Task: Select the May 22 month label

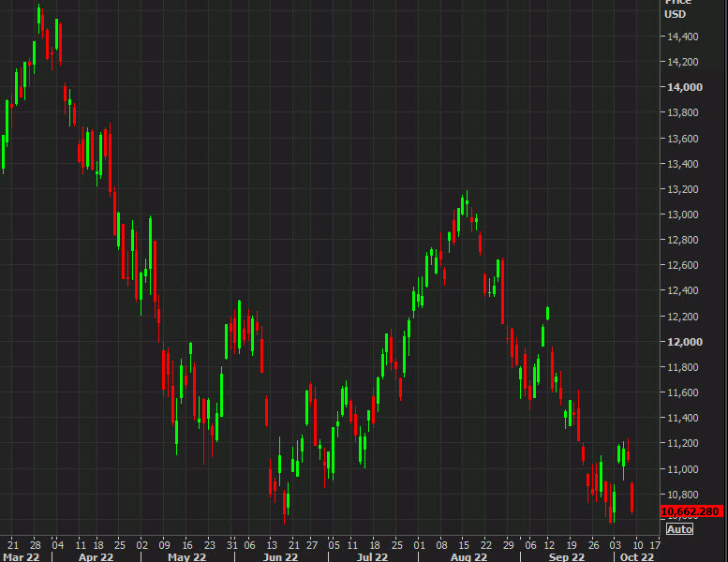Action: point(186,557)
